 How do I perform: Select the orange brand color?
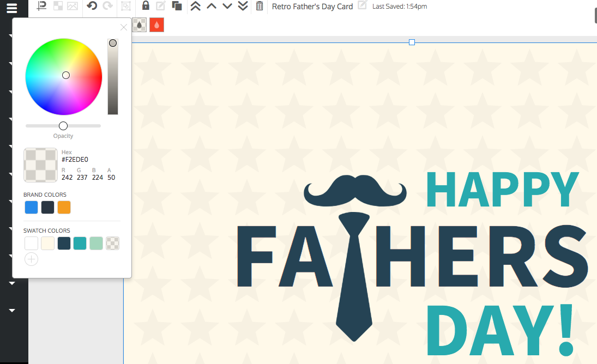[64, 207]
